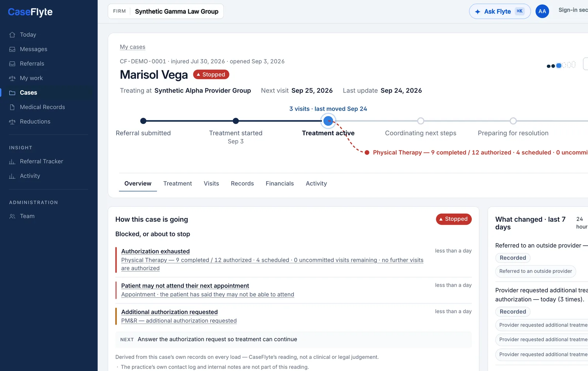Screen dimensions: 588x371
Task: Click Synthetic Alpha Provider Group name
Action: (202, 90)
